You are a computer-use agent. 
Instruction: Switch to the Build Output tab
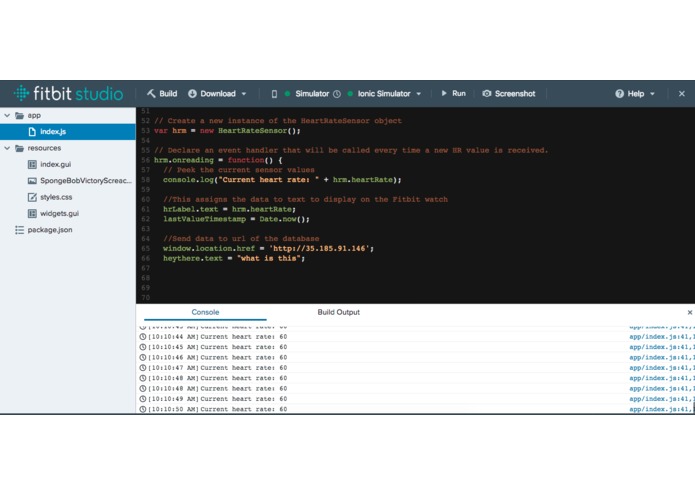tap(339, 312)
